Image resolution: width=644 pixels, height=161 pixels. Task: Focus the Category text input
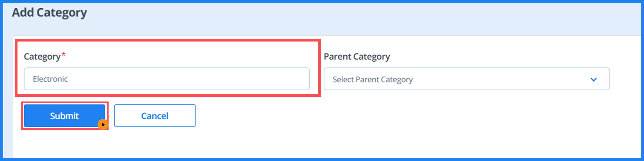point(167,79)
